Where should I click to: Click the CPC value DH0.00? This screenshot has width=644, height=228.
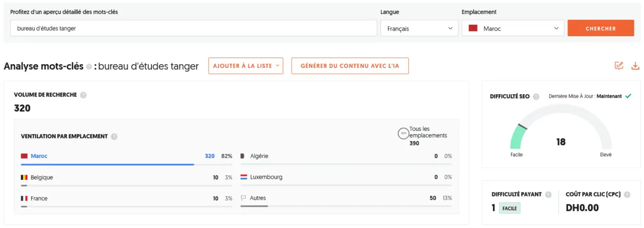(582, 208)
